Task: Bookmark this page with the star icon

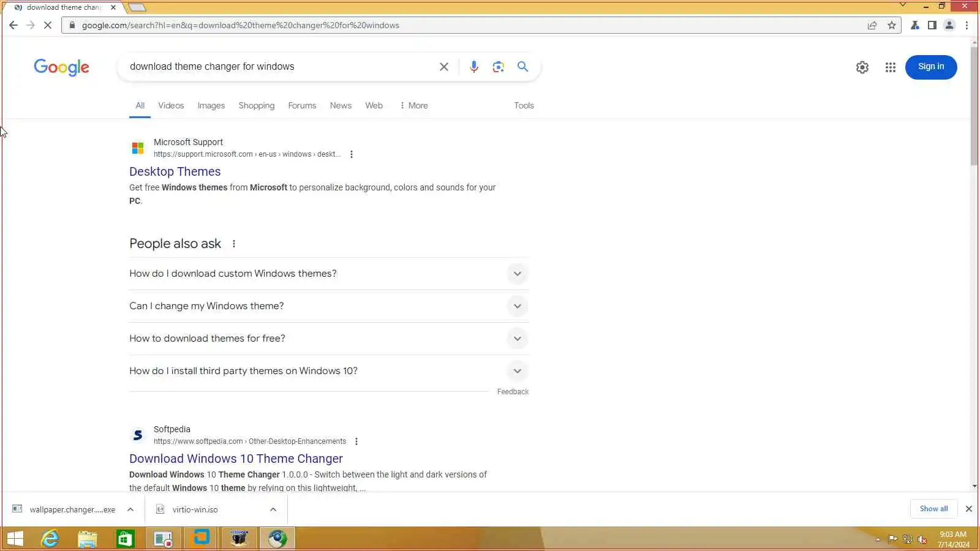Action: (x=892, y=25)
